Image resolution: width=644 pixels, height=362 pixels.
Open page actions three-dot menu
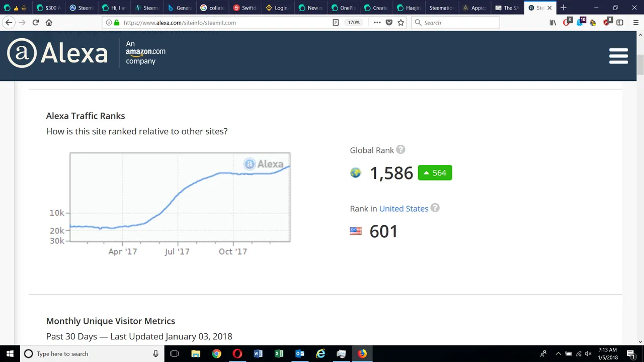click(x=377, y=23)
